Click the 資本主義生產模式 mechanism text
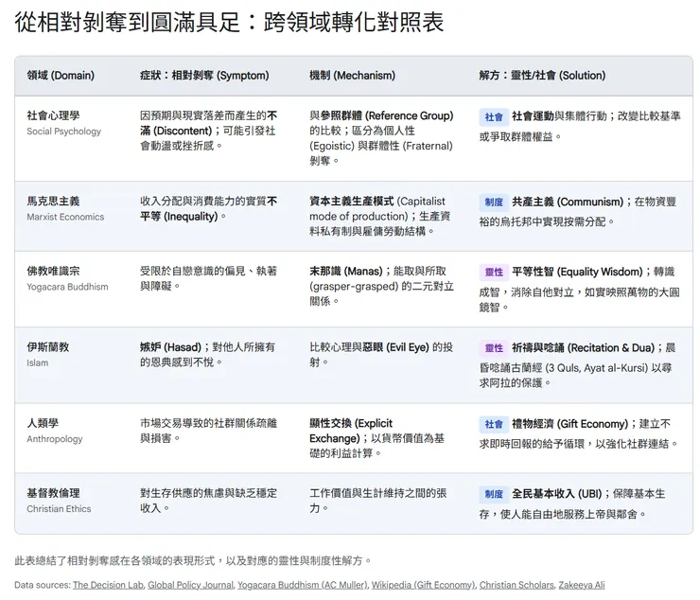700x600 pixels. click(351, 201)
